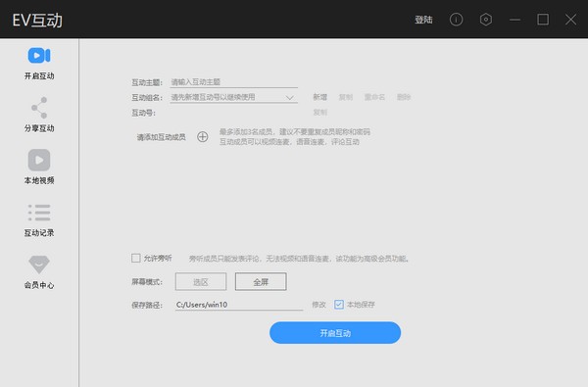Toggle the 本地保存 checkbox
Image resolution: width=588 pixels, height=387 pixels.
click(339, 305)
